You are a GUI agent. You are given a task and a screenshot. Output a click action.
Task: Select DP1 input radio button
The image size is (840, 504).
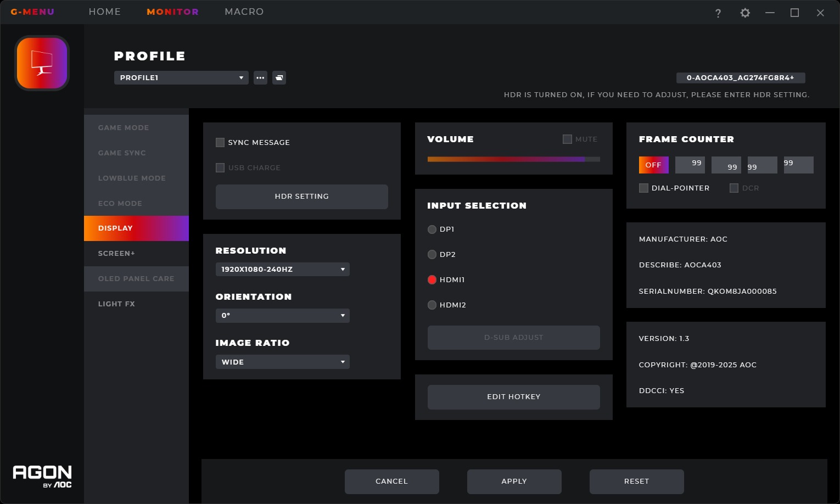432,229
